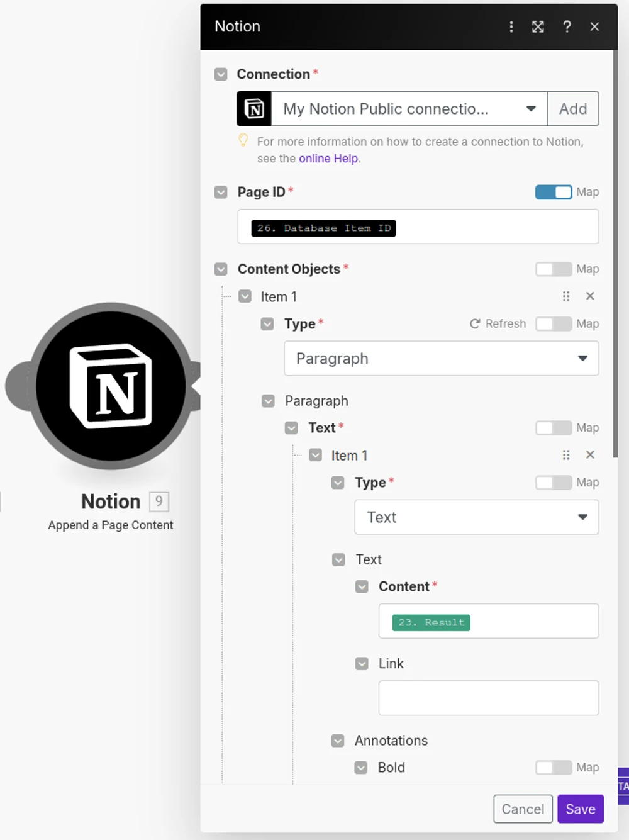Image resolution: width=629 pixels, height=840 pixels.
Task: Click the Cancel button
Action: [523, 809]
